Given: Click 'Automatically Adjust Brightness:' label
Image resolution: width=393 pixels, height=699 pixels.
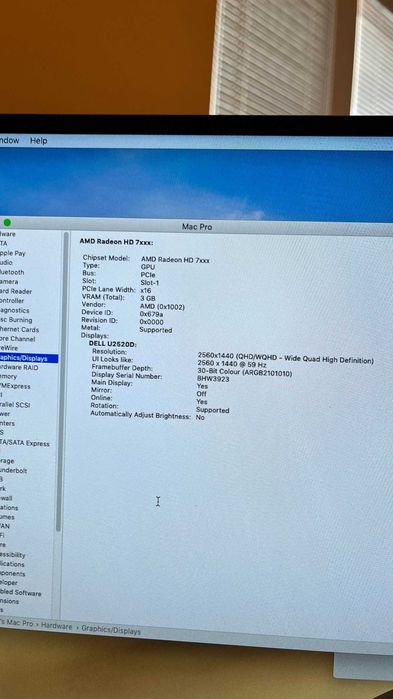Looking at the screenshot, I should pyautogui.click(x=140, y=415).
